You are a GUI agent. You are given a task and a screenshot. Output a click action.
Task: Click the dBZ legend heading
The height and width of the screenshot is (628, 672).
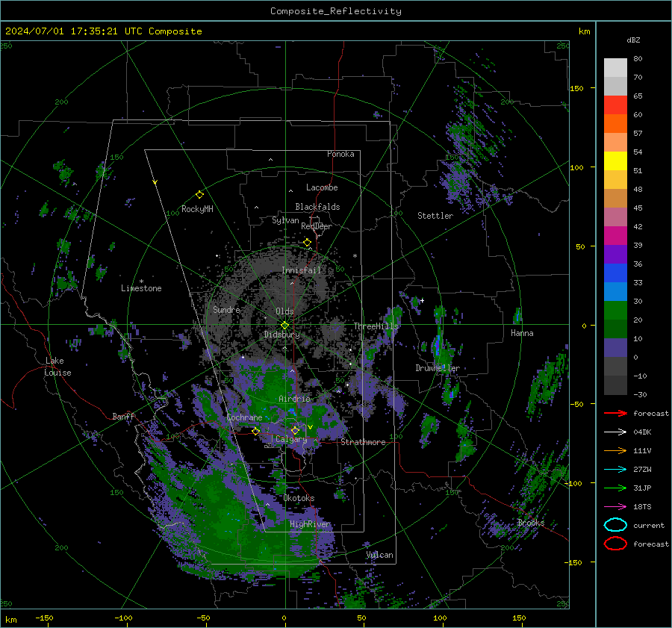pos(633,40)
